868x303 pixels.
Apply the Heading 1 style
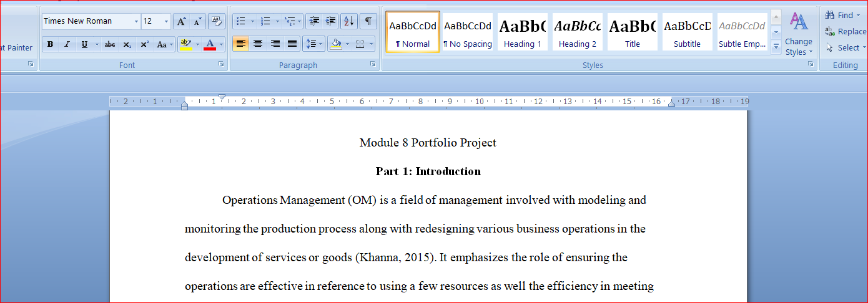pyautogui.click(x=523, y=32)
